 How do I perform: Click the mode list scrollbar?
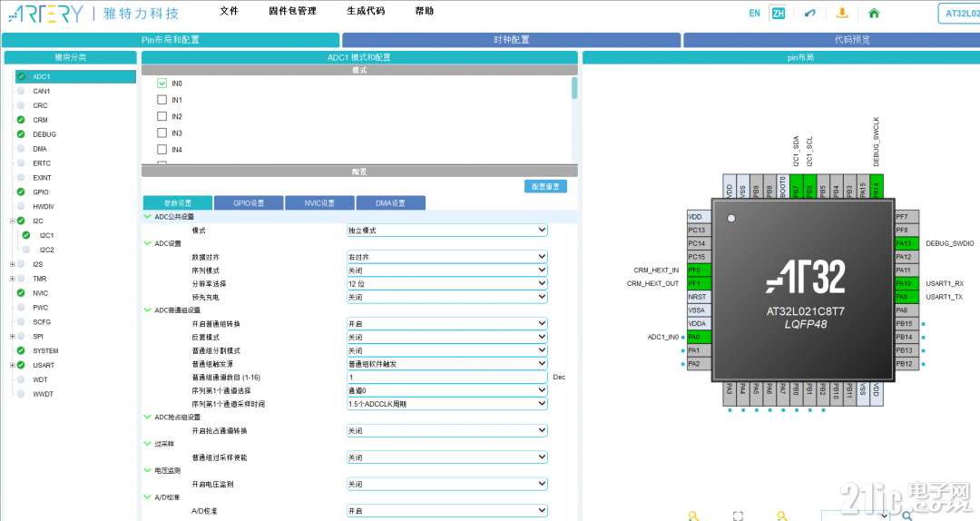coord(574,87)
